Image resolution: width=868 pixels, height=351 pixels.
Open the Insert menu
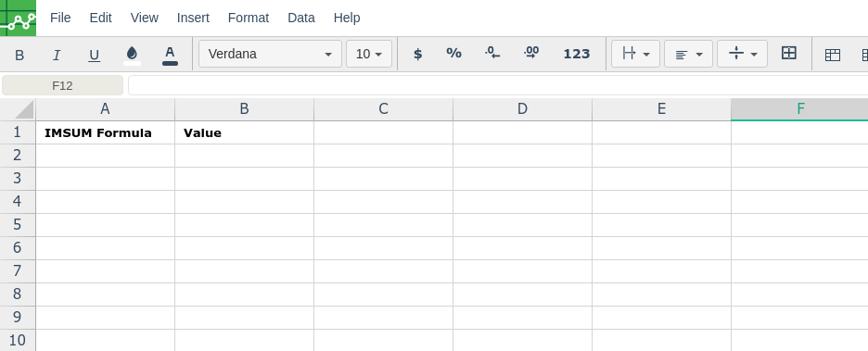[x=193, y=18]
